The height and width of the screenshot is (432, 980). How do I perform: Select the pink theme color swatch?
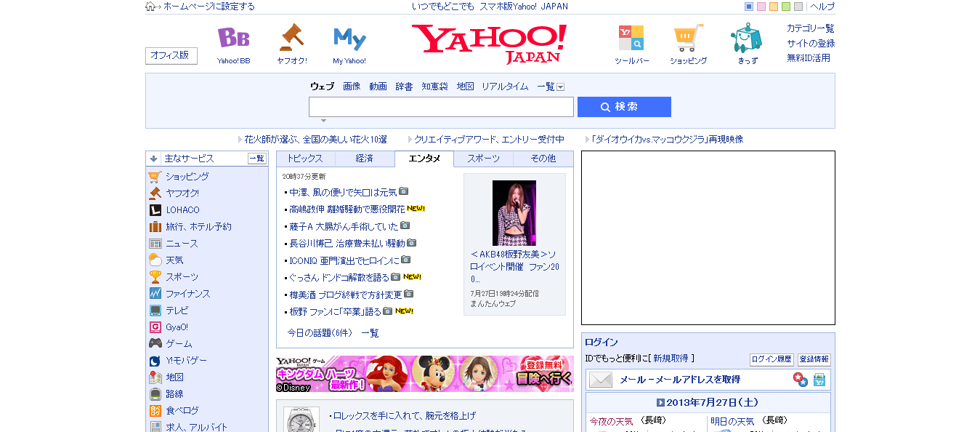[761, 7]
